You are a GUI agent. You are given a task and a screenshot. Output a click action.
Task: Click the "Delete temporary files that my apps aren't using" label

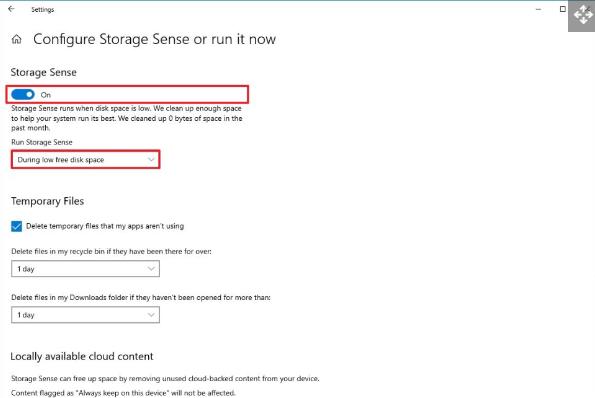(105, 226)
